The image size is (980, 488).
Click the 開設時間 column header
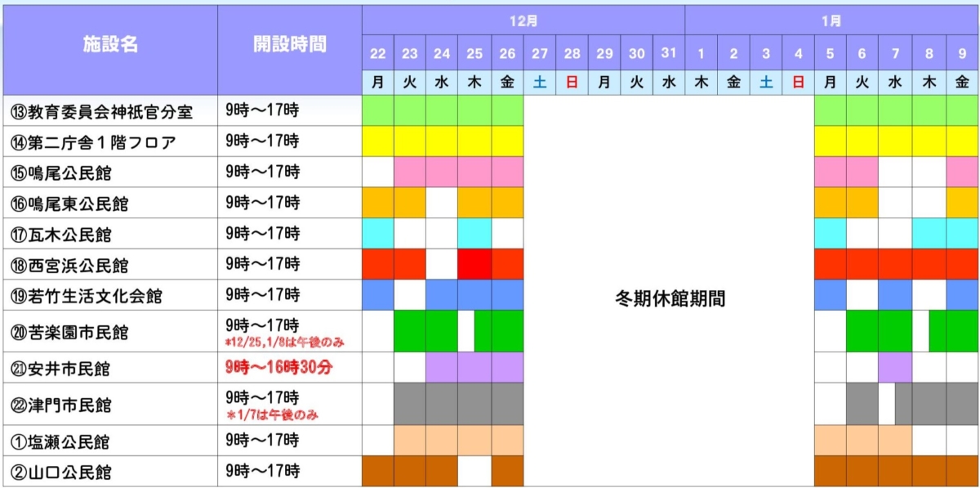click(289, 45)
